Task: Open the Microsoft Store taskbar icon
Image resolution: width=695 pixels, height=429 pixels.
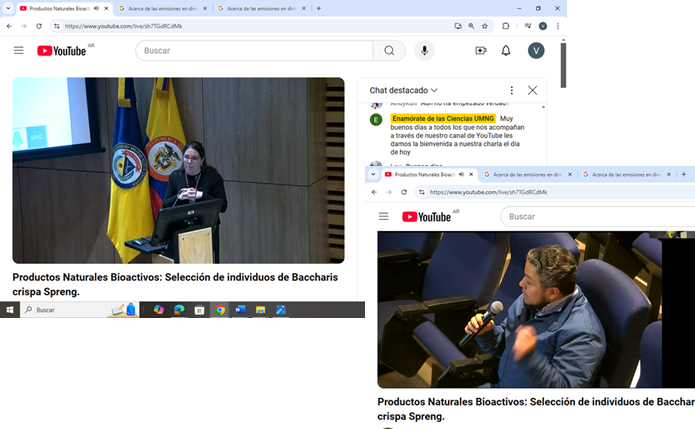Action: coord(199,310)
